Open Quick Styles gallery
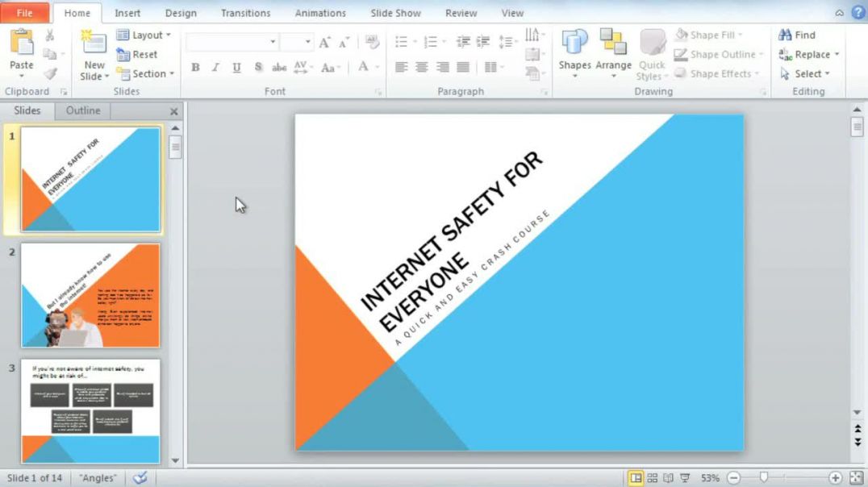Image resolution: width=868 pixels, height=487 pixels. coord(652,55)
